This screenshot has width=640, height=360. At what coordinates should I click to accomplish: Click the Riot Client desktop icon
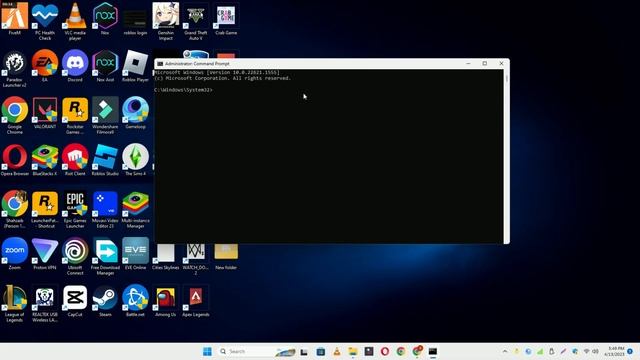pos(75,160)
